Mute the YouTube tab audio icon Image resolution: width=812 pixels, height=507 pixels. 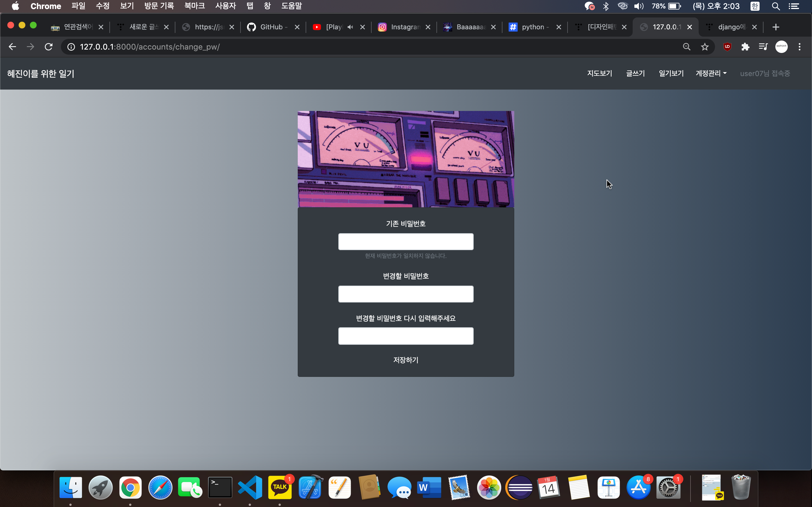[350, 27]
